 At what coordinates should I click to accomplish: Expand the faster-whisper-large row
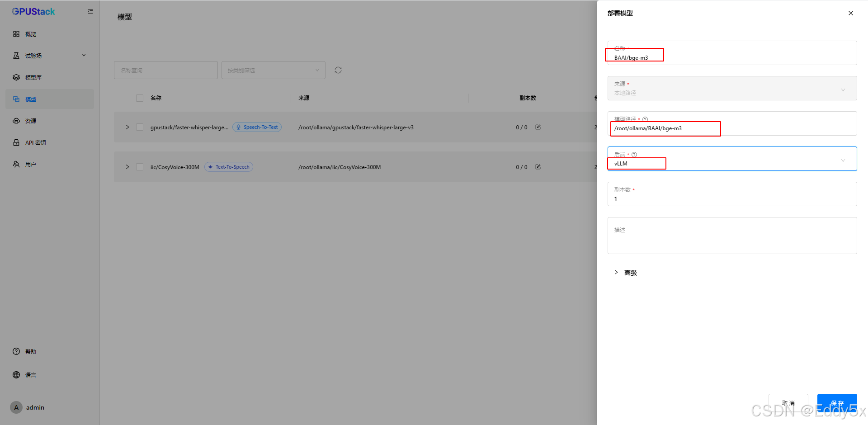(127, 127)
